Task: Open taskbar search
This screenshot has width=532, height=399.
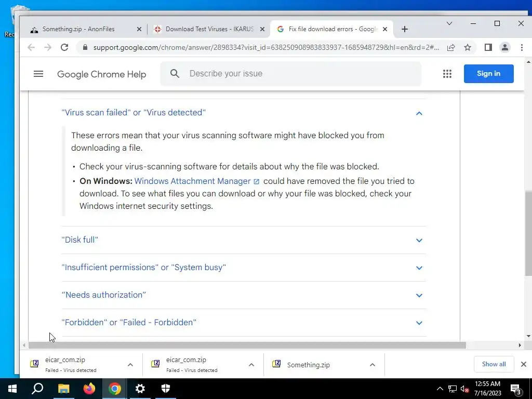Action: click(37, 389)
